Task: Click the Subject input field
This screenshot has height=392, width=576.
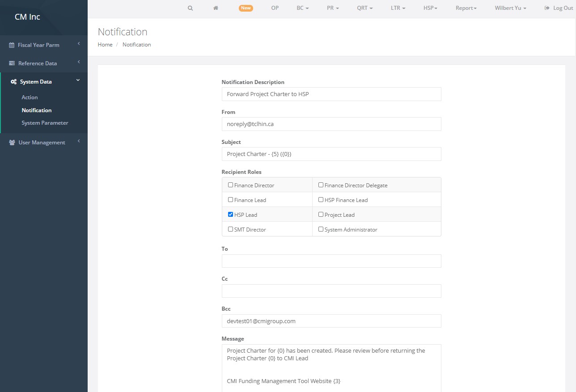Action: [x=331, y=154]
